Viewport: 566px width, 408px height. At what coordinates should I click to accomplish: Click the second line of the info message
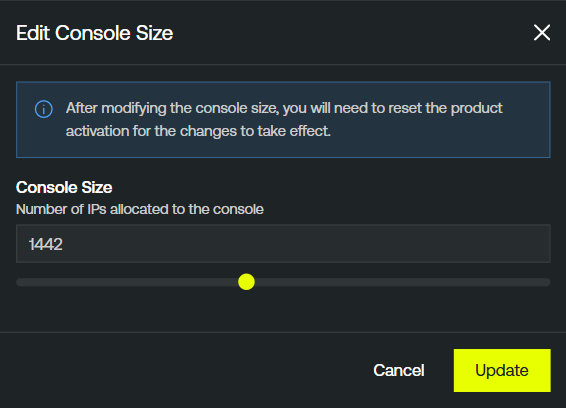pyautogui.click(x=198, y=131)
